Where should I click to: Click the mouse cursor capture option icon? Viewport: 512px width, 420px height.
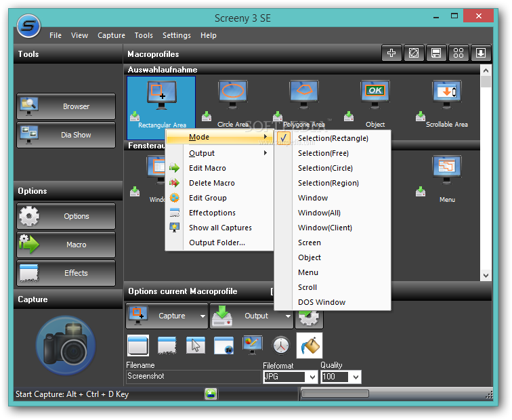point(195,345)
